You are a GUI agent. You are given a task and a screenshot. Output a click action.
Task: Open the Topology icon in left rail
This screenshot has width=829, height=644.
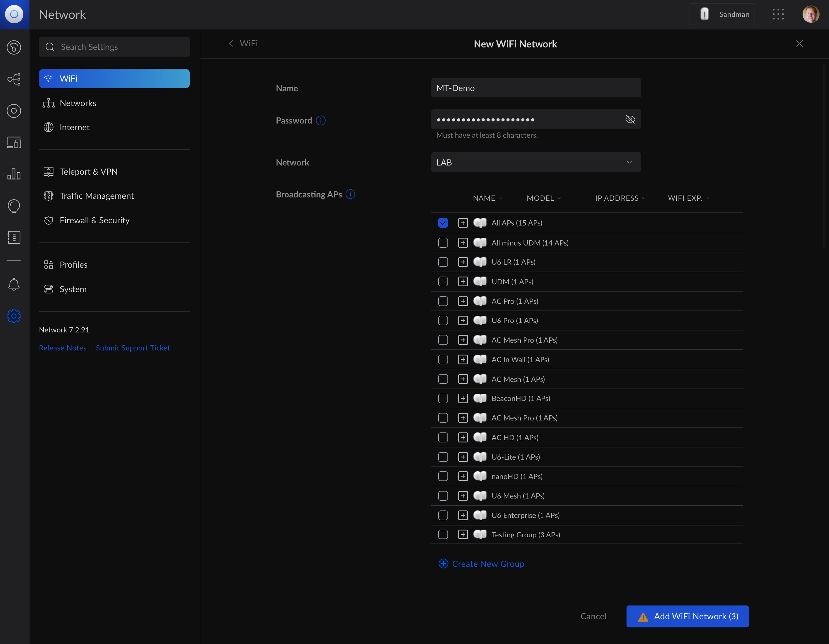click(x=14, y=79)
